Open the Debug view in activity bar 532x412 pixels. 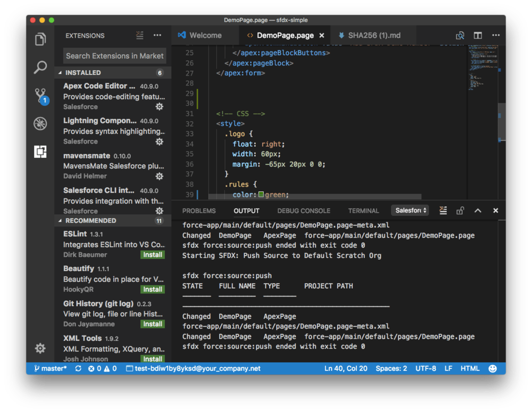click(40, 124)
